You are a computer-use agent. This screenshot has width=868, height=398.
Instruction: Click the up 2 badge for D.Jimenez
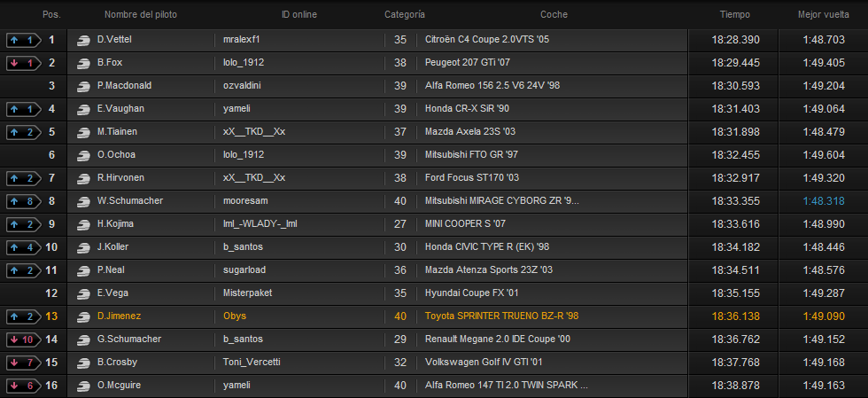(x=24, y=316)
